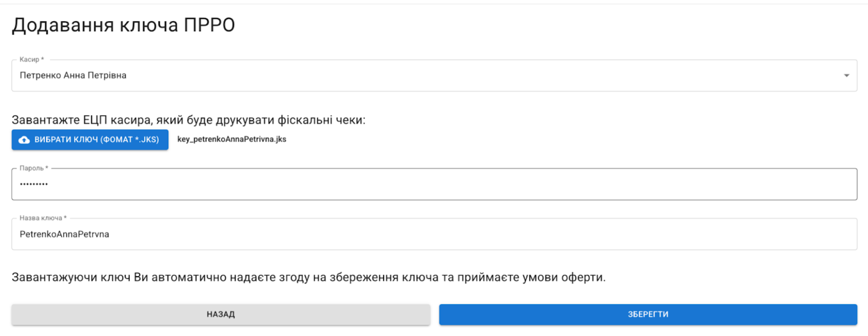Click the Завантажте ЕЦП касира instruction text
Image resolution: width=868 pixels, height=336 pixels.
pos(189,120)
